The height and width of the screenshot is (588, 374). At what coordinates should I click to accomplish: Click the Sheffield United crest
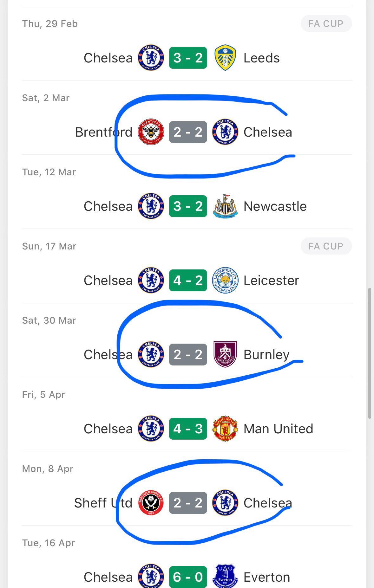[x=151, y=503]
